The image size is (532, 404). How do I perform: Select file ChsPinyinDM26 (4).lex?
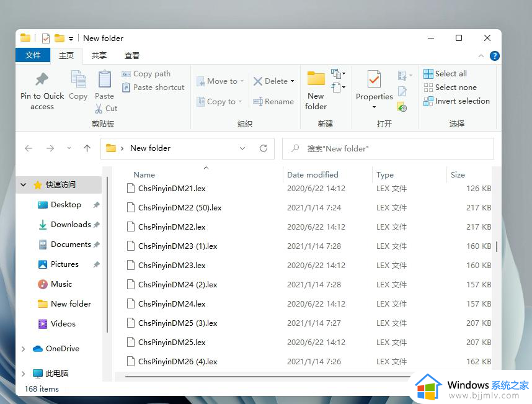(177, 362)
